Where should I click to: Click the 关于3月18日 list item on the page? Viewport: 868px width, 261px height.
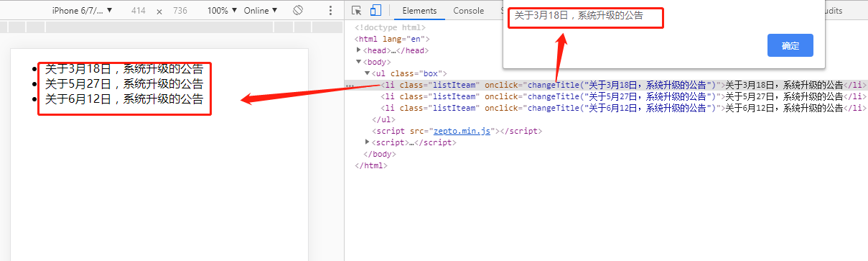coord(124,69)
